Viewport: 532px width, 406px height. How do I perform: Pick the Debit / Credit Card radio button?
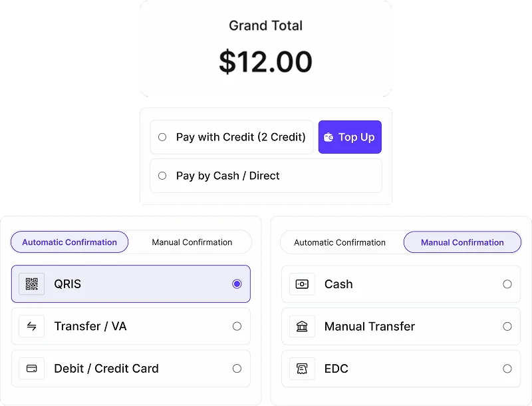coord(237,368)
